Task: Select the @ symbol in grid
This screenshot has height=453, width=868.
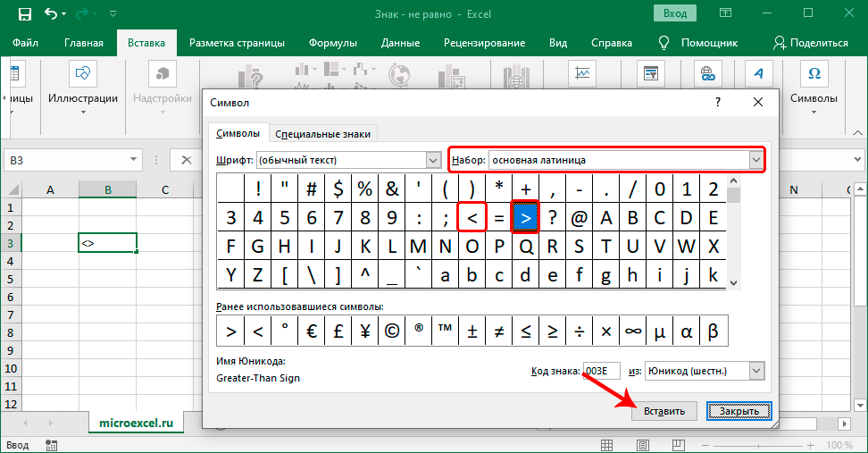Action: point(579,218)
